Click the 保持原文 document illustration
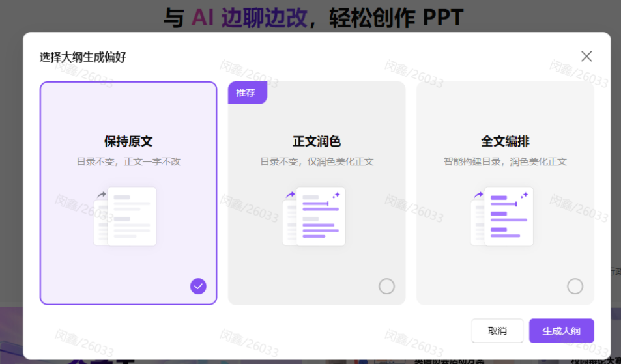Screen dimensions: 621x364 pyautogui.click(x=125, y=216)
